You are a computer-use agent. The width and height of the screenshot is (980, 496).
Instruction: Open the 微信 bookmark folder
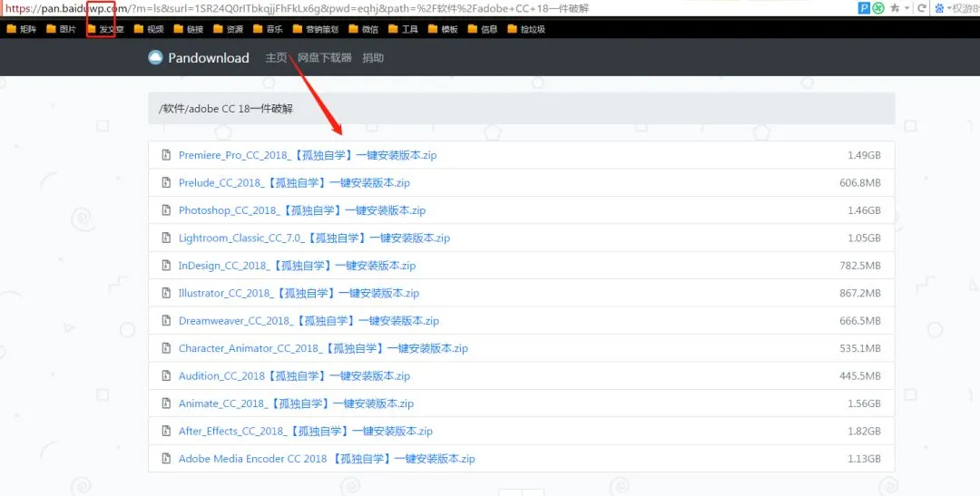click(x=363, y=29)
